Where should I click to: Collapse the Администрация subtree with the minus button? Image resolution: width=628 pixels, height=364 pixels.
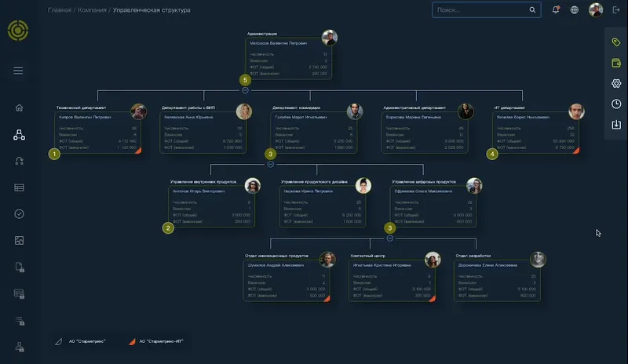[246, 90]
